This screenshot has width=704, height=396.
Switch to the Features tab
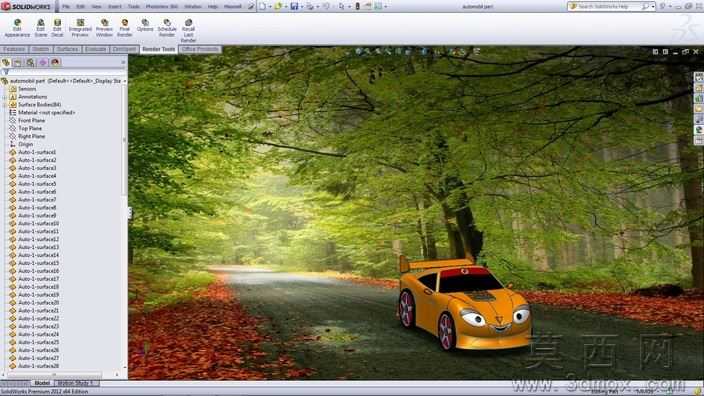(x=14, y=49)
